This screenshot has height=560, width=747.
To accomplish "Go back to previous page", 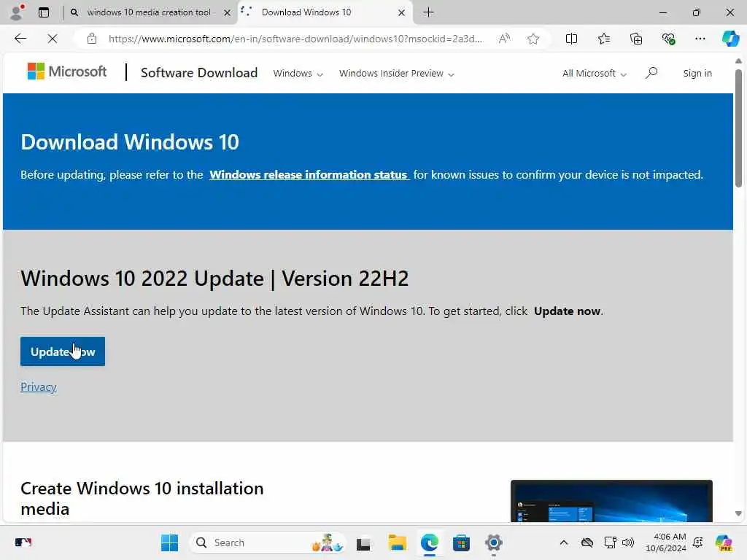I will point(20,39).
